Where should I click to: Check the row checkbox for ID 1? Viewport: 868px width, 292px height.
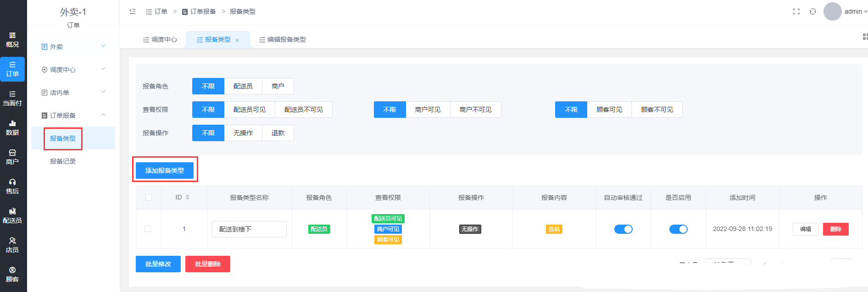[x=148, y=229]
